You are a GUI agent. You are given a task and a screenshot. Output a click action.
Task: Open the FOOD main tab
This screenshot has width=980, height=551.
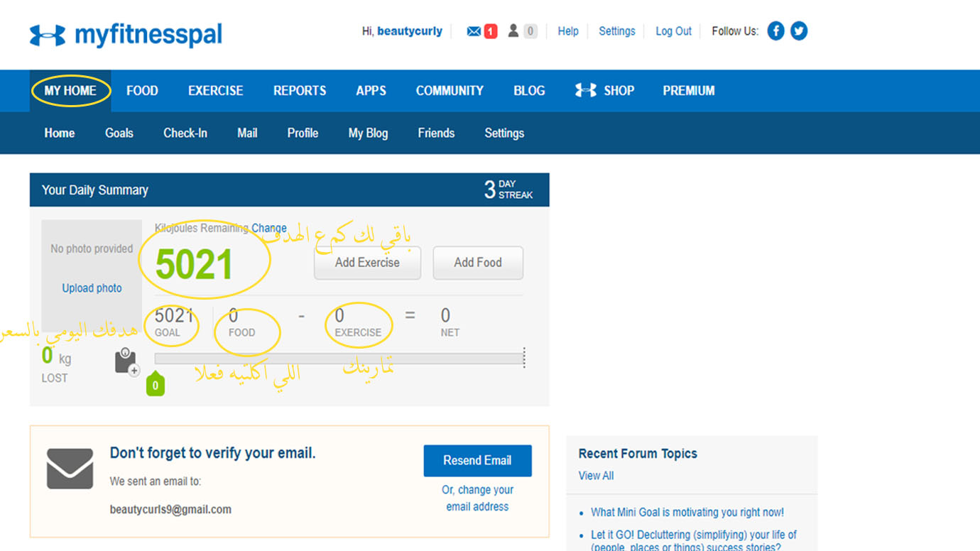click(142, 91)
